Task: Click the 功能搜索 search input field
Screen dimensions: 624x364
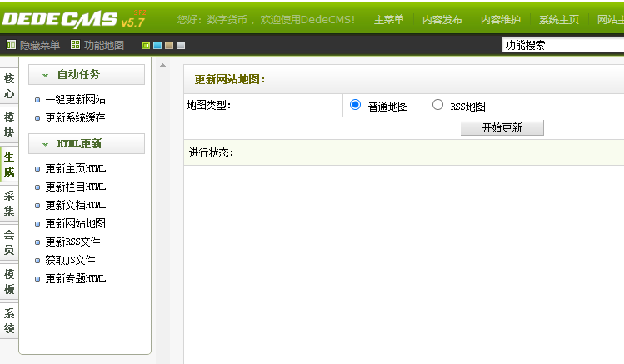Action: coord(562,45)
